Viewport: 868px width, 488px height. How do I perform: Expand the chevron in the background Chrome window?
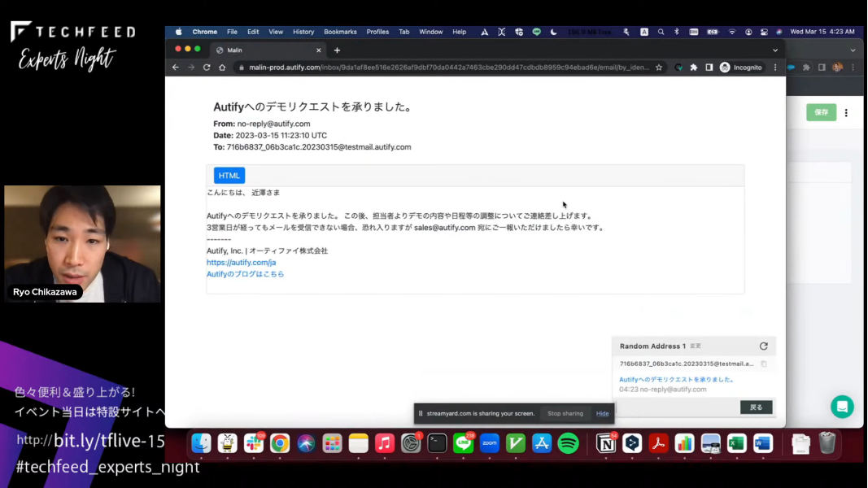point(853,50)
